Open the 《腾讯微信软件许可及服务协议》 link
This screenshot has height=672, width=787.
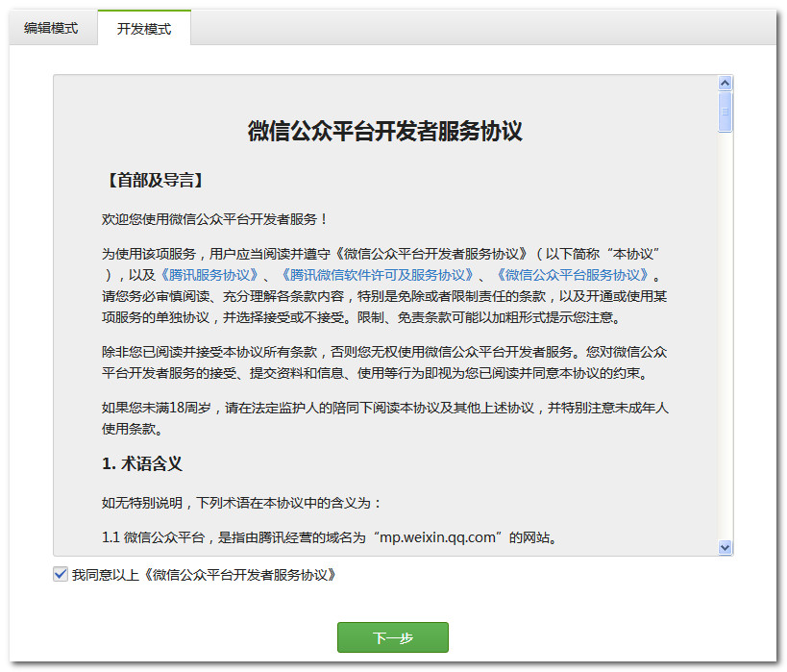point(377,275)
